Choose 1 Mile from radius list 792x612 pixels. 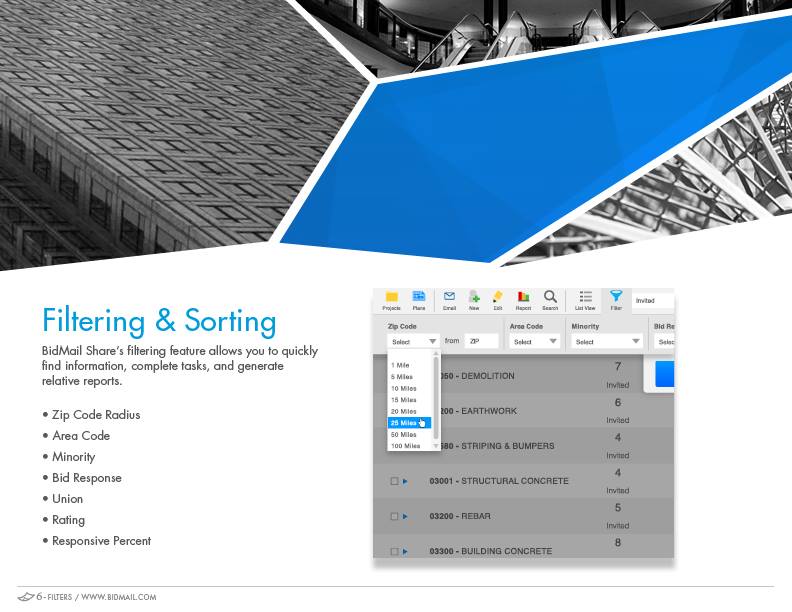(x=400, y=365)
